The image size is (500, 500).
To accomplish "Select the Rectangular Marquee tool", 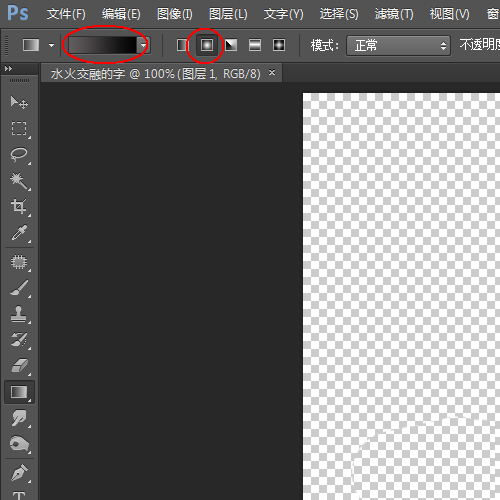I will point(19,128).
